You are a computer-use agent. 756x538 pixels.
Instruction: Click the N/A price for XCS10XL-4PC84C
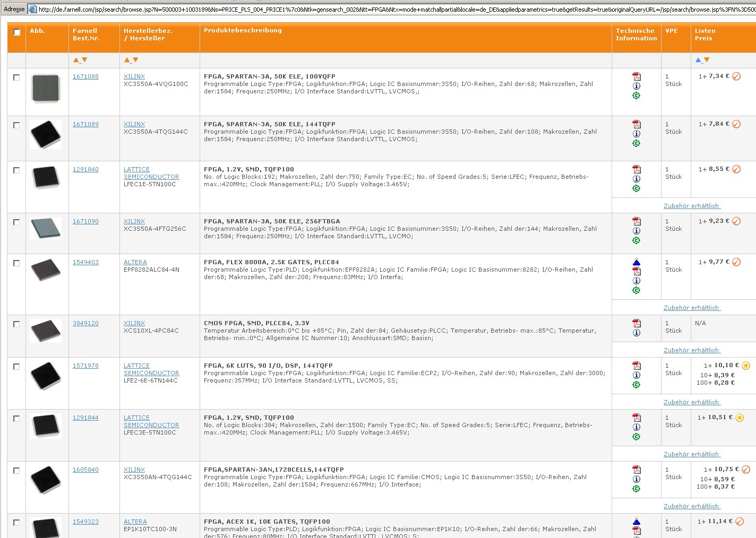700,323
